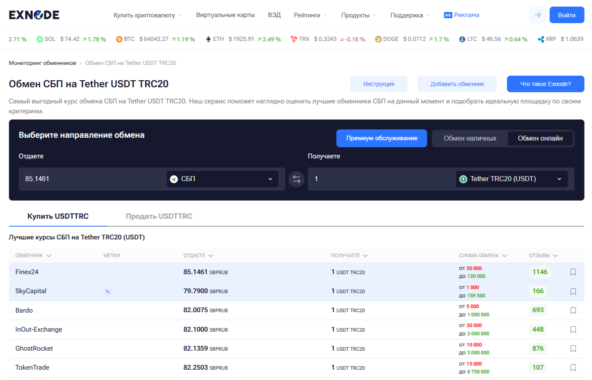This screenshot has width=592, height=380.
Task: Open Мониторинг обменников breadcrumb
Action: (42, 63)
